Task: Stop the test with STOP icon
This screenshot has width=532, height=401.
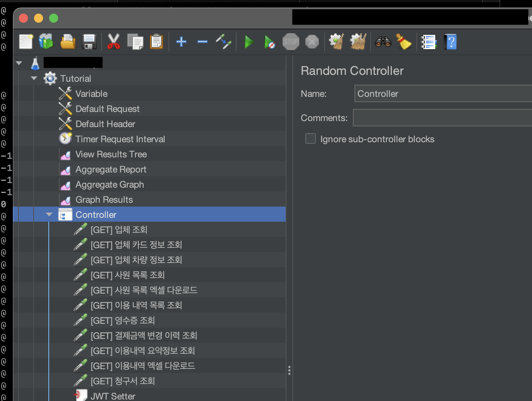Action: coord(291,42)
